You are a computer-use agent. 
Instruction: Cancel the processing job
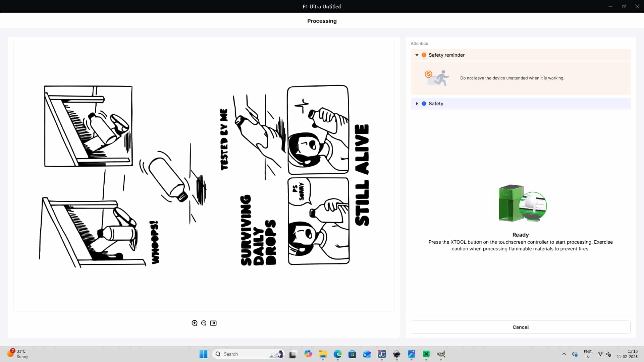pyautogui.click(x=520, y=327)
